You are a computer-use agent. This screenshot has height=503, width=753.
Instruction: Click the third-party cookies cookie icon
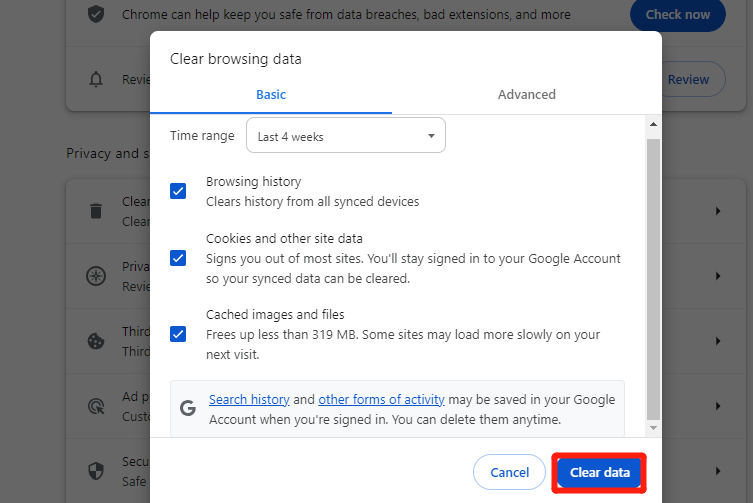(x=96, y=341)
